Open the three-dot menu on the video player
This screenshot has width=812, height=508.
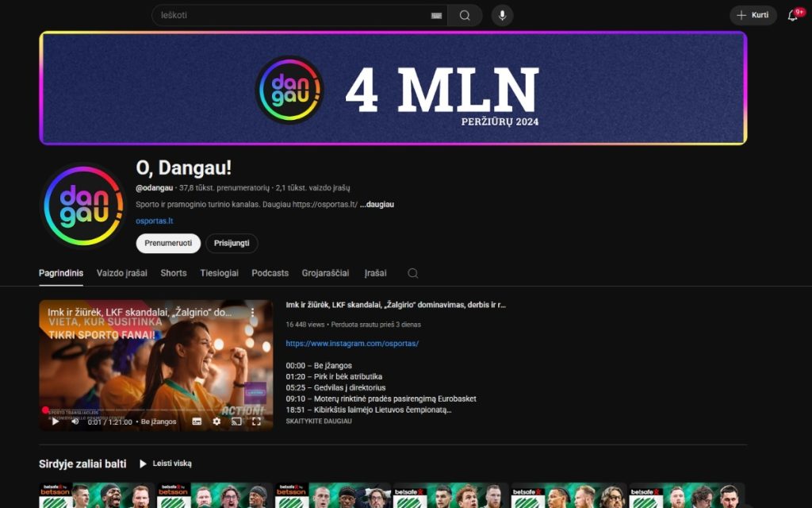(252, 313)
